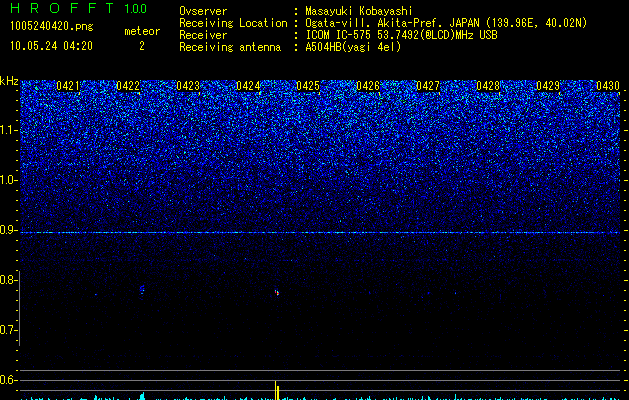This screenshot has height=400, width=629.
Task: Click the meteor count value 2
Action: 142,46
